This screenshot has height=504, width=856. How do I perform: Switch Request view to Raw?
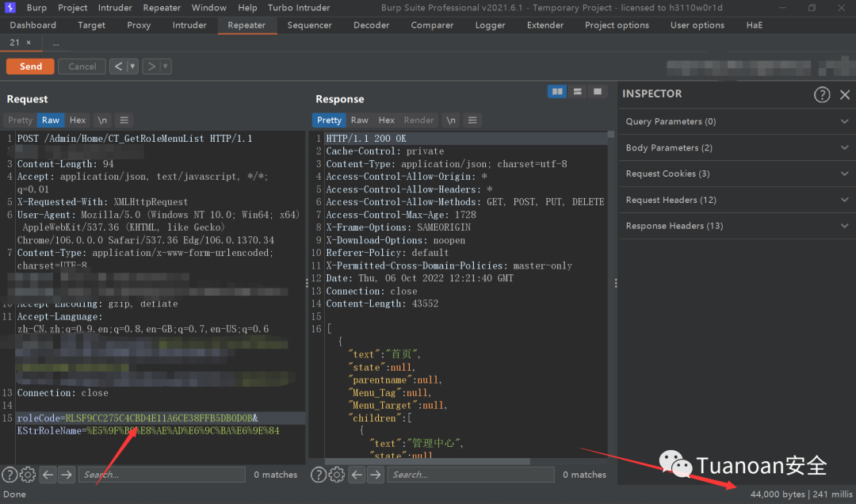(51, 120)
